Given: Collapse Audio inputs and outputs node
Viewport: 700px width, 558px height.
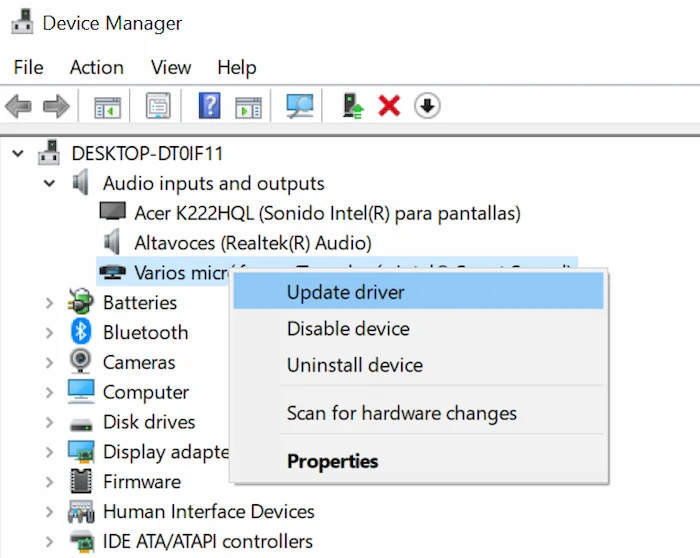Looking at the screenshot, I should pyautogui.click(x=50, y=183).
